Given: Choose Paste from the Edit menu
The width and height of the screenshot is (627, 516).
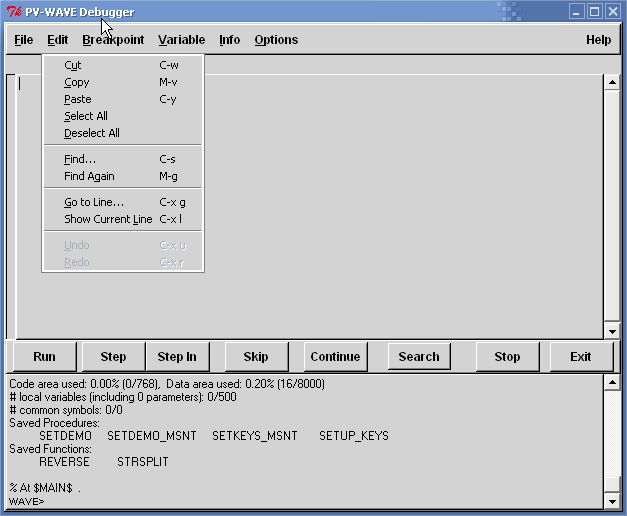Looking at the screenshot, I should tap(123, 99).
